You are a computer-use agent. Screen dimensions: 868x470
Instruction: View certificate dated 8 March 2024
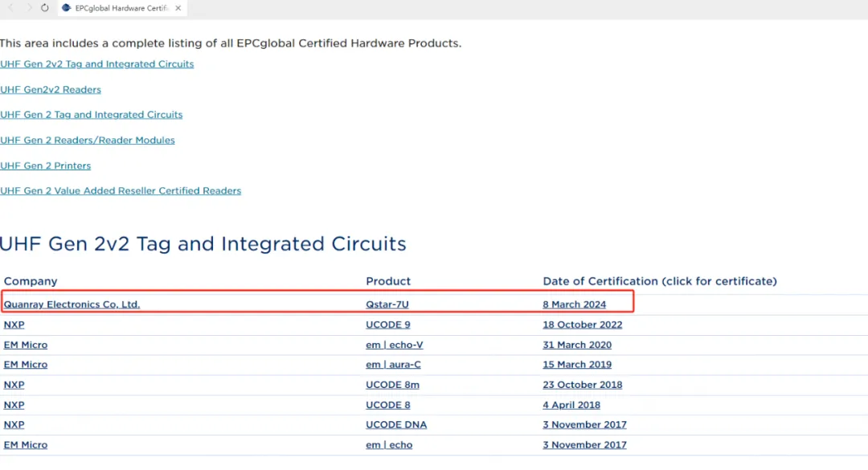click(x=574, y=304)
